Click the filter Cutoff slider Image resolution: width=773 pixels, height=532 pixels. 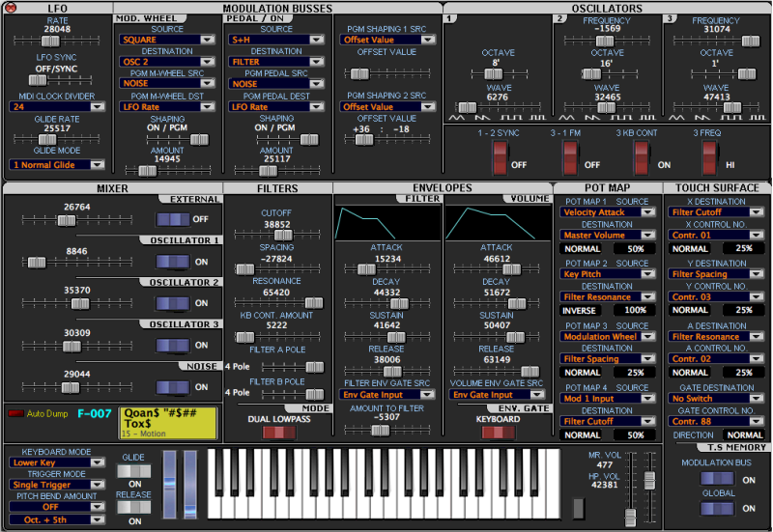(x=277, y=236)
